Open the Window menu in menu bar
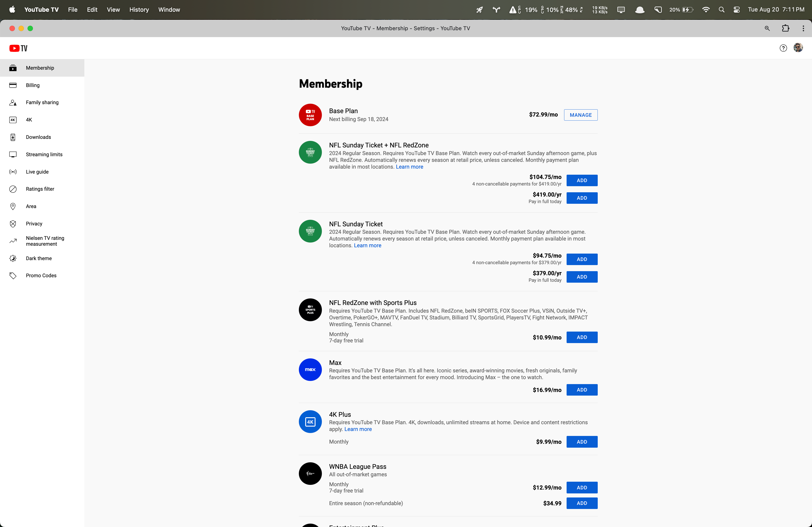The height and width of the screenshot is (527, 812). pos(169,9)
